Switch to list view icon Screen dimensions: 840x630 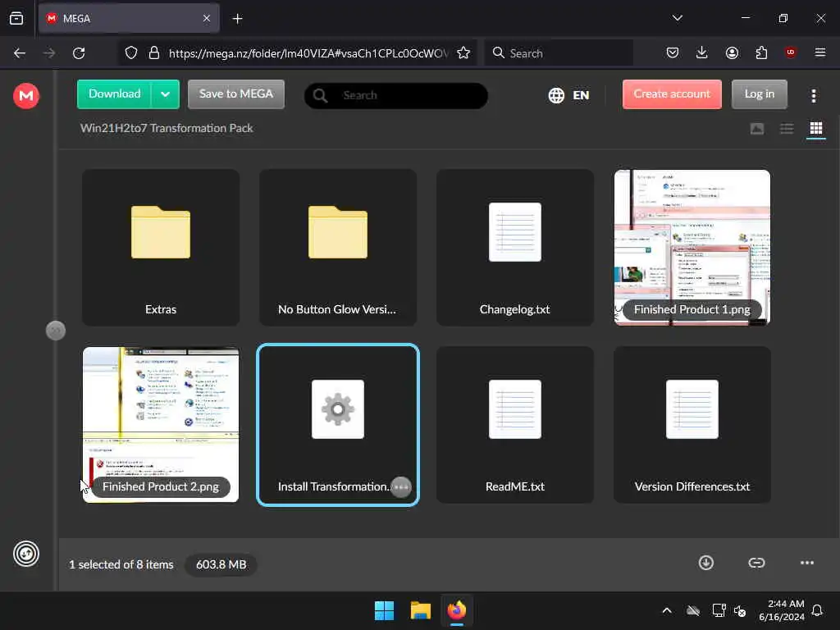pos(787,129)
